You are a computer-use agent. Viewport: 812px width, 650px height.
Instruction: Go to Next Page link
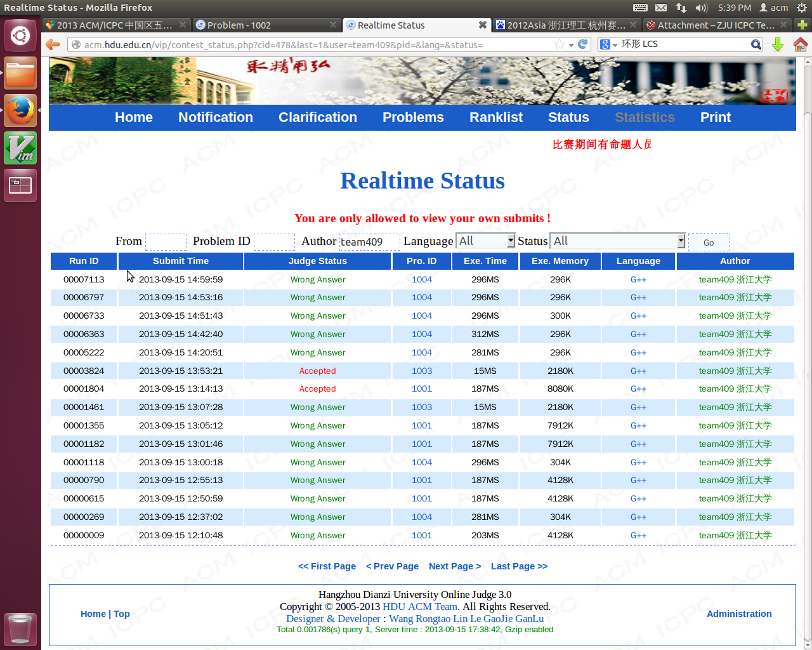[454, 566]
